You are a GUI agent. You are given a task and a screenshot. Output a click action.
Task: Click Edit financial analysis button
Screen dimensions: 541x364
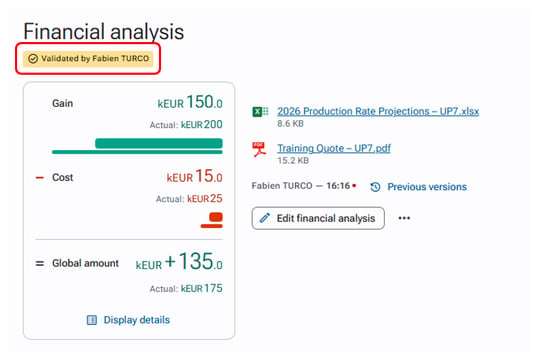(318, 218)
